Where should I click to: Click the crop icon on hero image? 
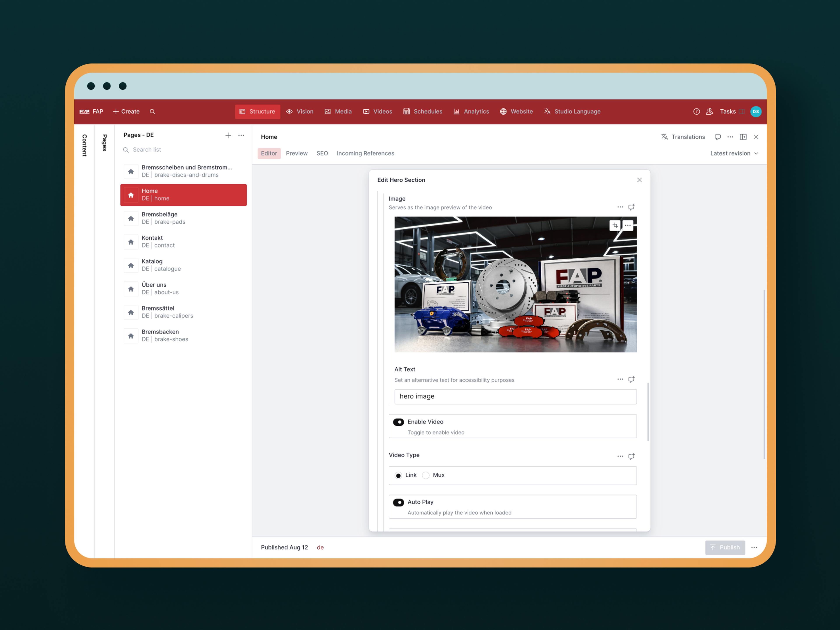tap(615, 226)
